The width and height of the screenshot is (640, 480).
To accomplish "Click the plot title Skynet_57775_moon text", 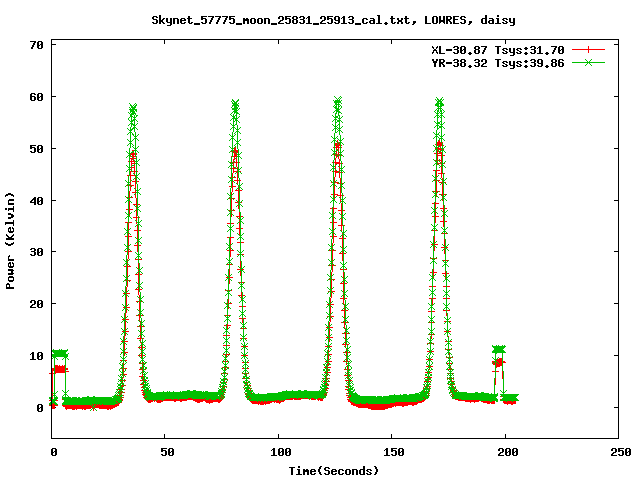I will point(319,19).
